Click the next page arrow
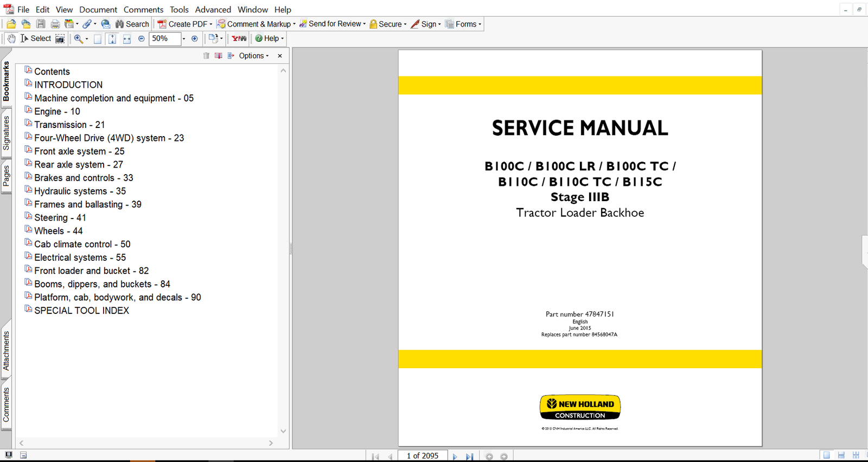The image size is (868, 462). tap(455, 457)
